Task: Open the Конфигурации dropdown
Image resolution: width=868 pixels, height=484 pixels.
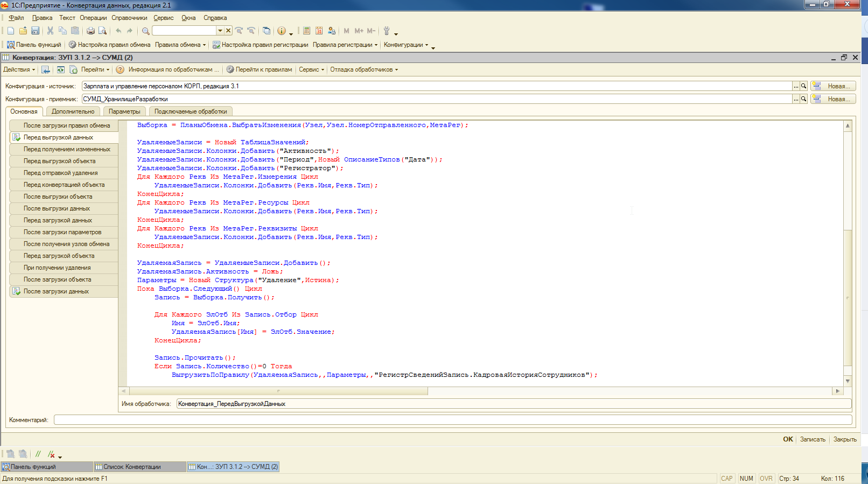Action: pos(406,45)
